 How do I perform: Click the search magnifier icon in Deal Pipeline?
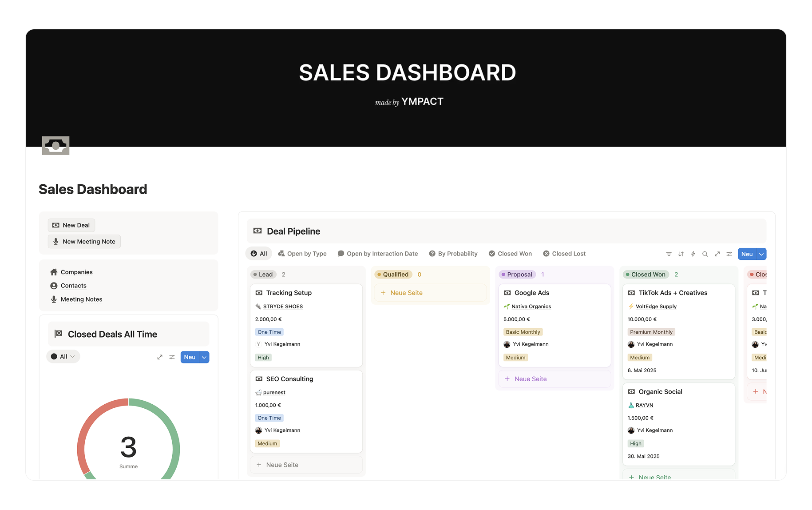pyautogui.click(x=705, y=254)
